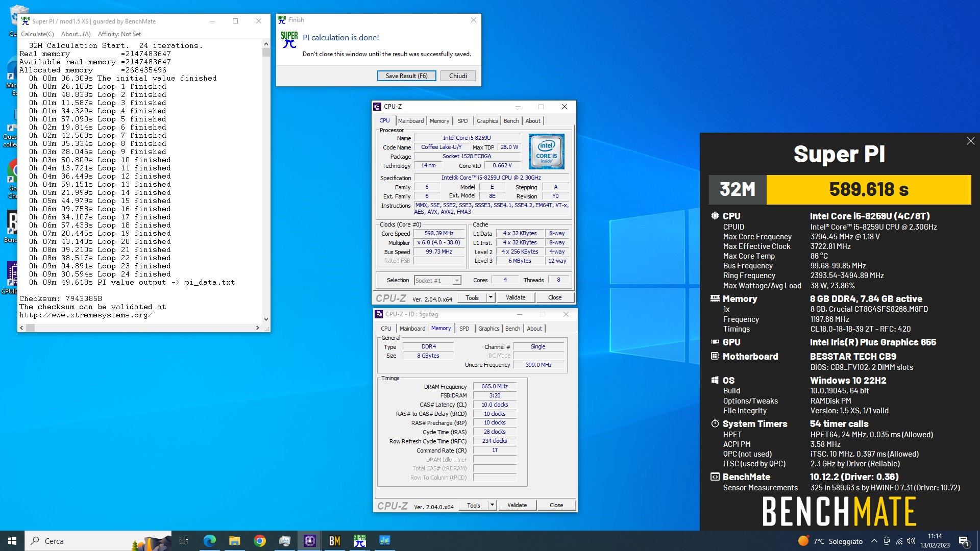
Task: Click OS Windows icon in BenchMate panel
Action: 715,380
